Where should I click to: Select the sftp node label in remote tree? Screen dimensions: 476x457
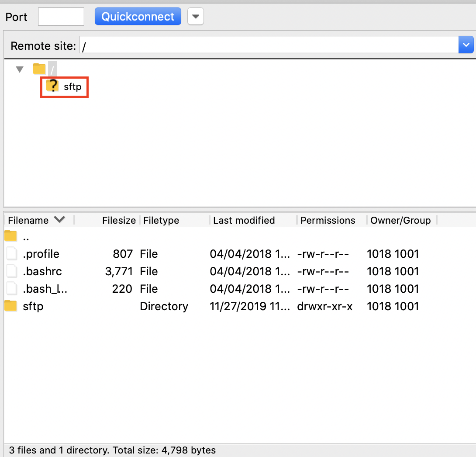pyautogui.click(x=72, y=87)
